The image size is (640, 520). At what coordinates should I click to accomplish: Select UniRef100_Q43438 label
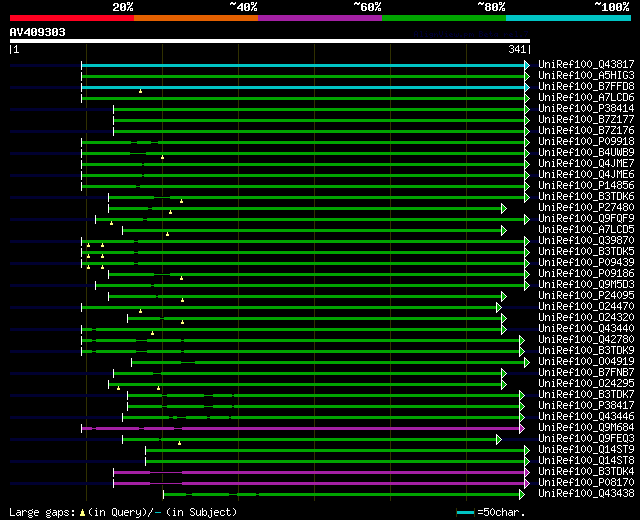tap(586, 494)
